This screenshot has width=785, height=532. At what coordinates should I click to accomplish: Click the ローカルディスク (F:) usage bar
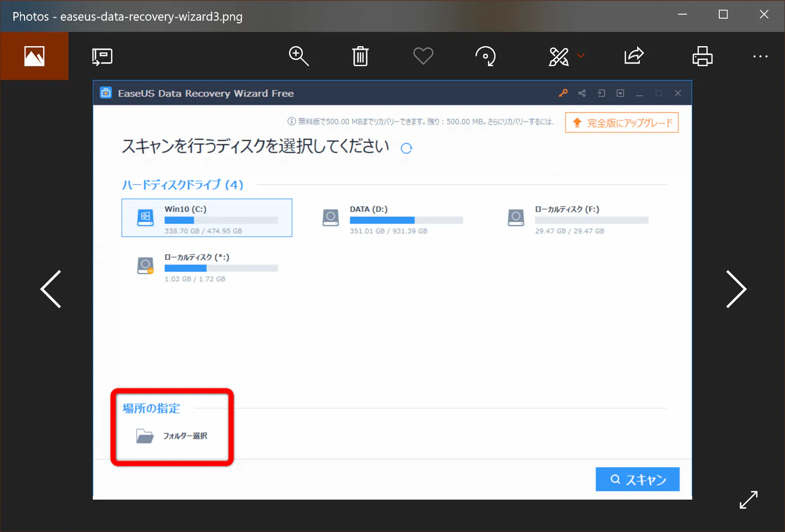click(x=592, y=220)
